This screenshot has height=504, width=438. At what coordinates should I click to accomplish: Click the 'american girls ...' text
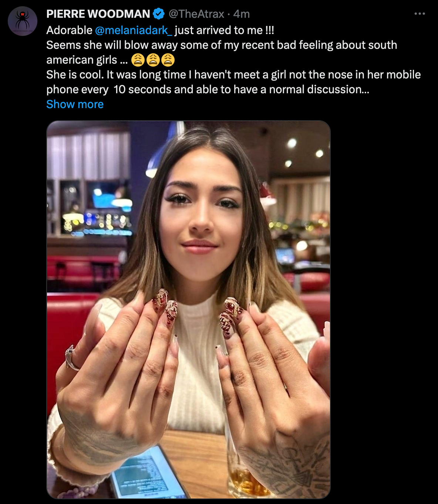point(87,60)
